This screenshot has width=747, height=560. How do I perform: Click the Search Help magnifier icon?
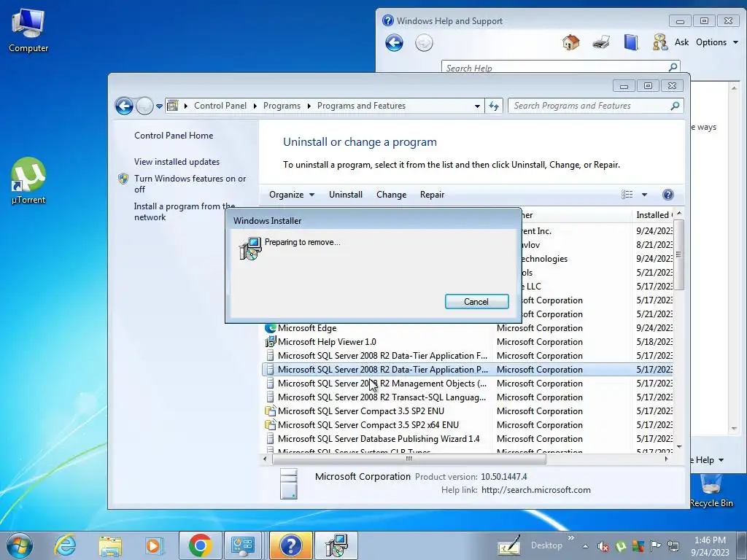673,67
